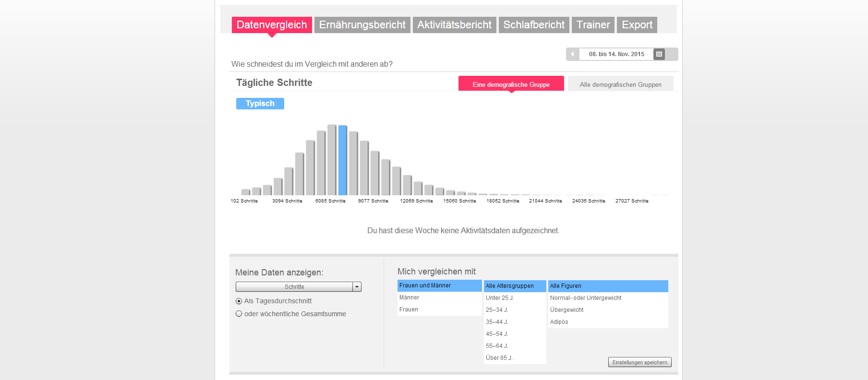Image resolution: width=868 pixels, height=380 pixels.
Task: Open the Schlafbericht tab
Action: [x=534, y=25]
